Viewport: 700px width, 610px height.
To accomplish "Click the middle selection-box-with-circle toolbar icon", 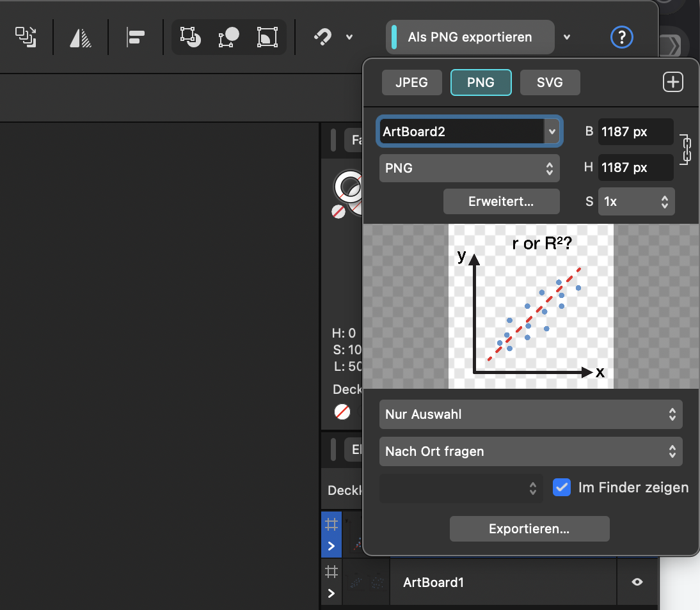I will [x=228, y=37].
